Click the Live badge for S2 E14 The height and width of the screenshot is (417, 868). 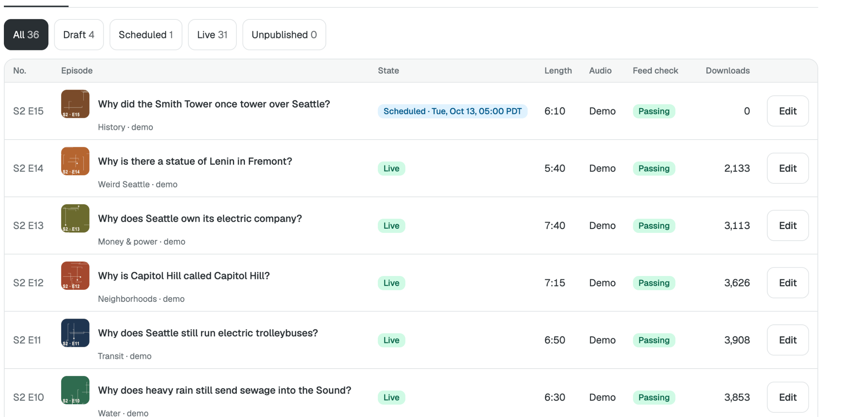[x=391, y=169]
